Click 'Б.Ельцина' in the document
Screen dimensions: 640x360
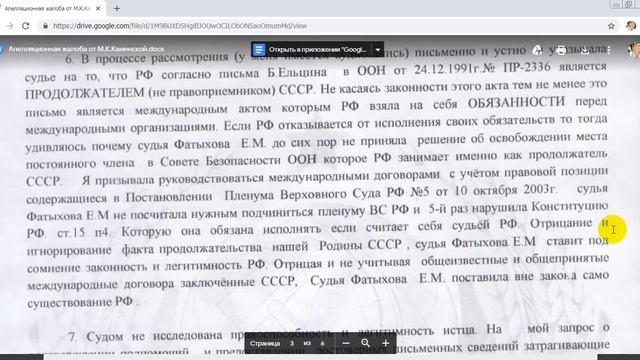coord(297,72)
